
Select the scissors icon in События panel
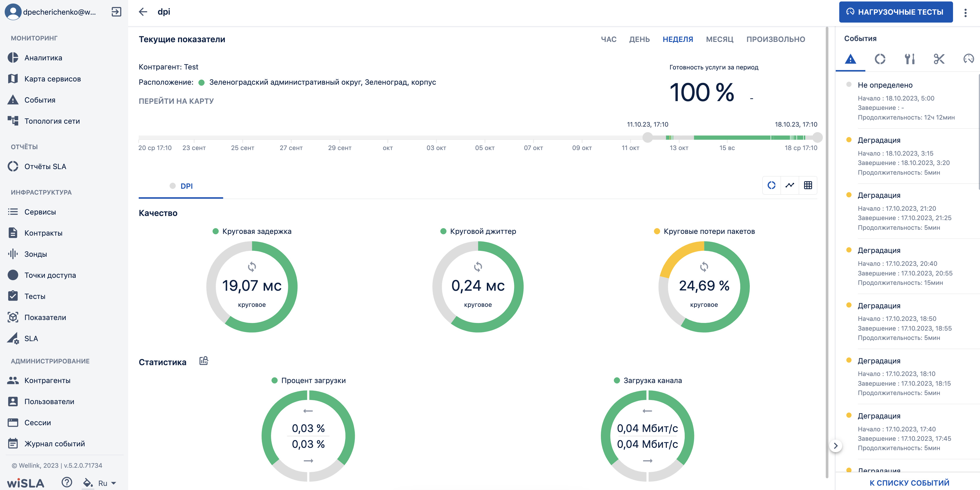click(x=939, y=59)
